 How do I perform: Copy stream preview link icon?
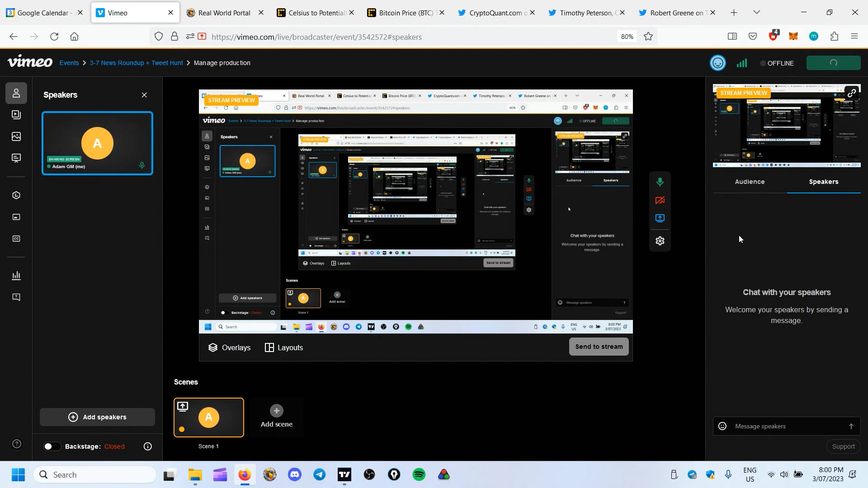tap(852, 93)
